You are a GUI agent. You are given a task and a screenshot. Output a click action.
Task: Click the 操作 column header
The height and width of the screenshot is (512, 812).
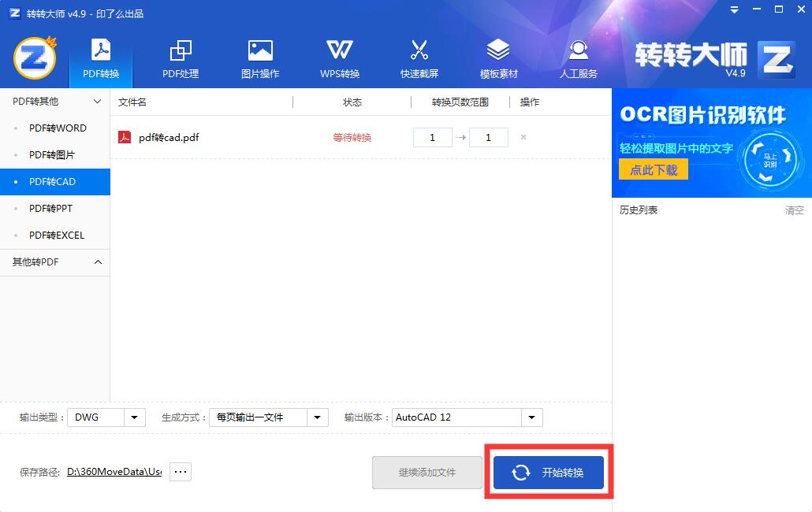pyautogui.click(x=529, y=102)
